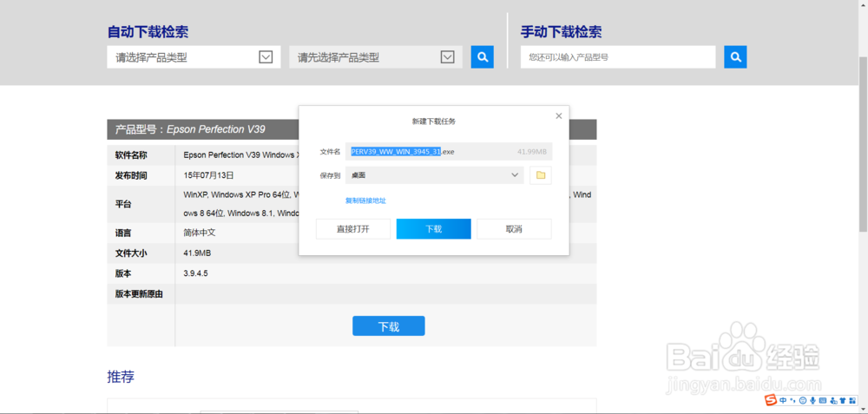This screenshot has width=868, height=414.
Task: Click 15年07月13日 date value
Action: click(x=208, y=176)
